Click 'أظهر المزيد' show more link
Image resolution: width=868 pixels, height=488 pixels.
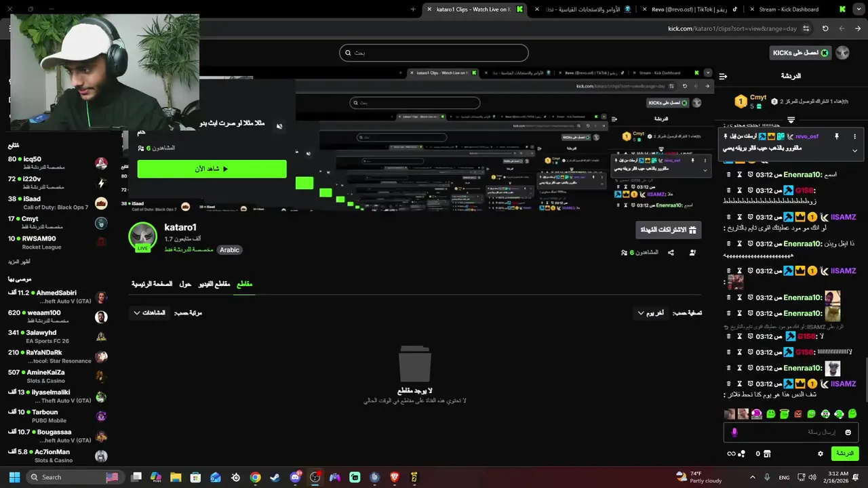pyautogui.click(x=19, y=262)
